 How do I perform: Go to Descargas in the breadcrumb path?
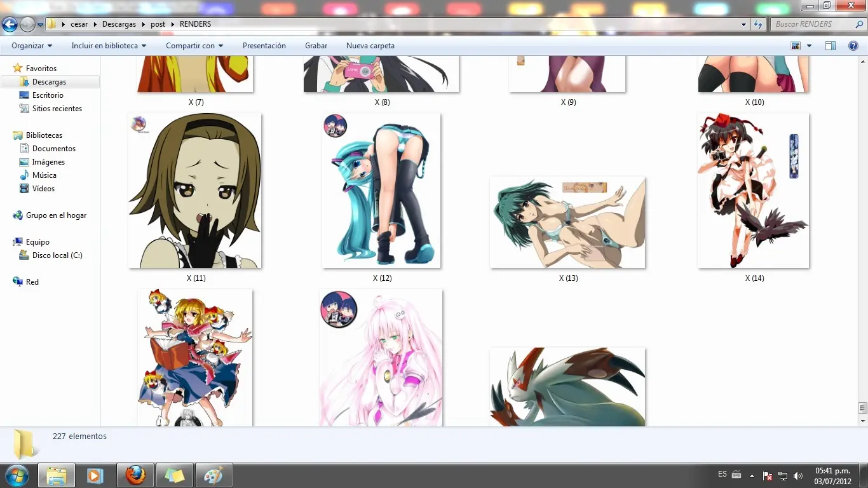(119, 24)
